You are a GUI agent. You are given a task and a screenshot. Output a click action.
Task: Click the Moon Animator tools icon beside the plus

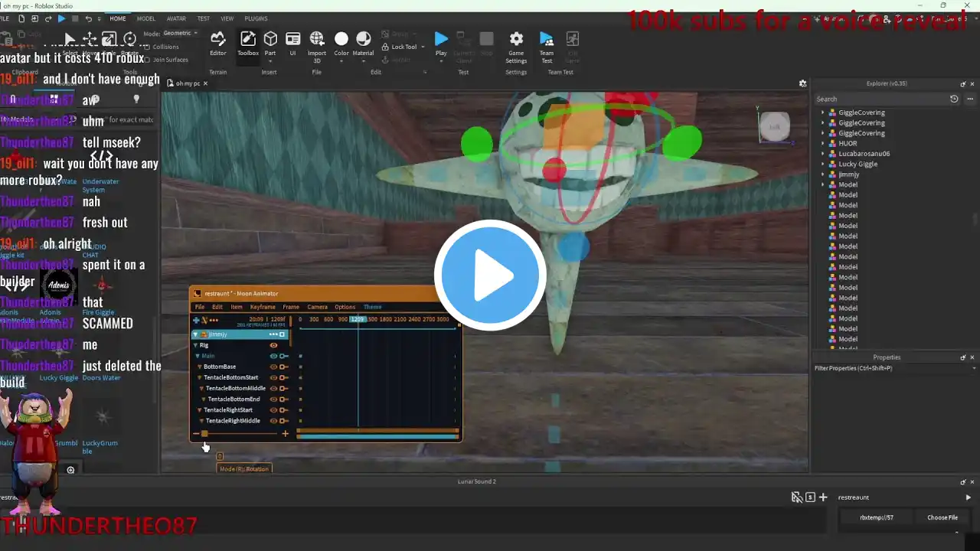(204, 320)
